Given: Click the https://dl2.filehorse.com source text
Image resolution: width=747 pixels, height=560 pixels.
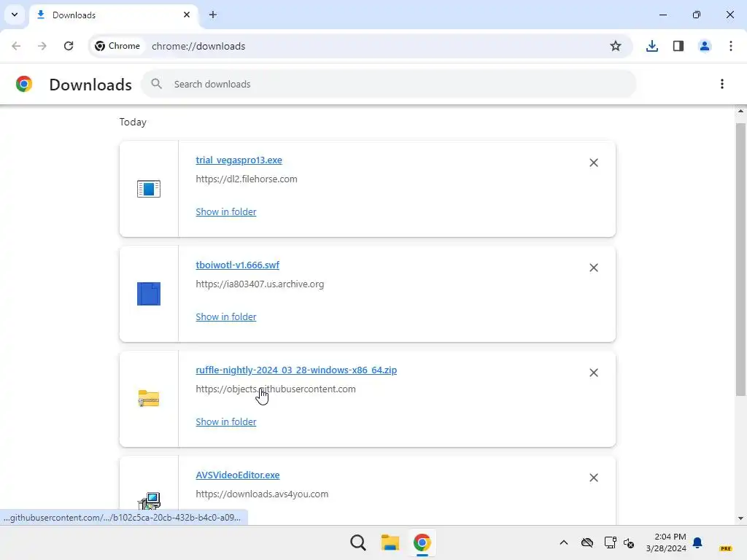Looking at the screenshot, I should pyautogui.click(x=247, y=179).
